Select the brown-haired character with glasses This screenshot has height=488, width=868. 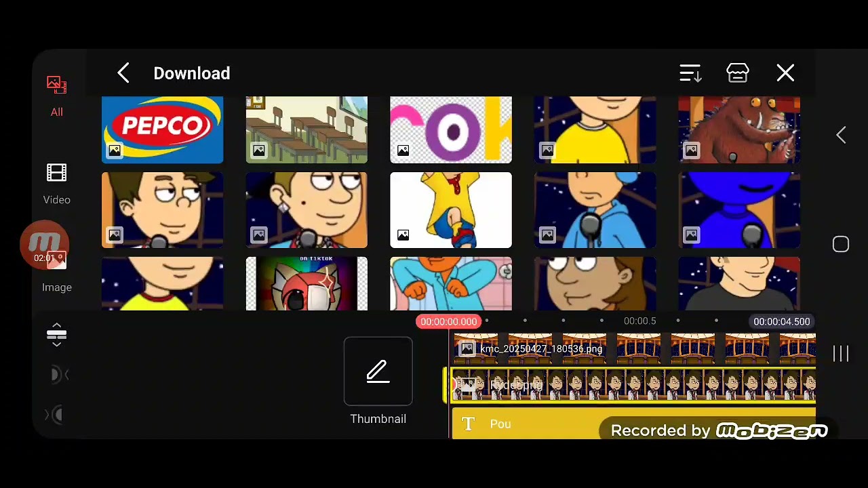595,283
